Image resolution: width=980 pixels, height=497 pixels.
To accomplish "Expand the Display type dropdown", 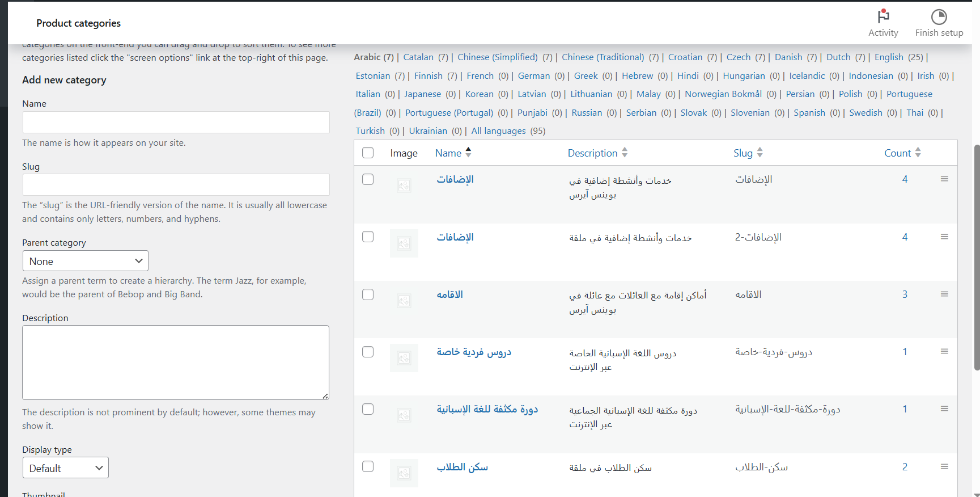I will point(65,468).
